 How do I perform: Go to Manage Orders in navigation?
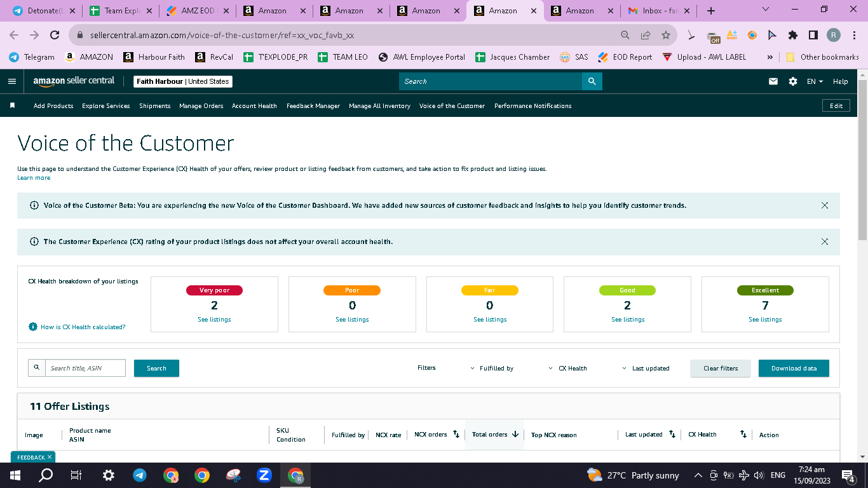pos(201,105)
